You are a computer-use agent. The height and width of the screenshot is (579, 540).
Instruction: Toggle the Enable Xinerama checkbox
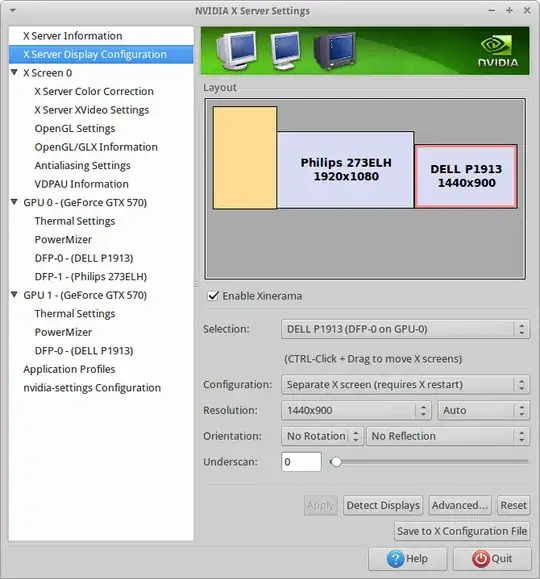(213, 296)
